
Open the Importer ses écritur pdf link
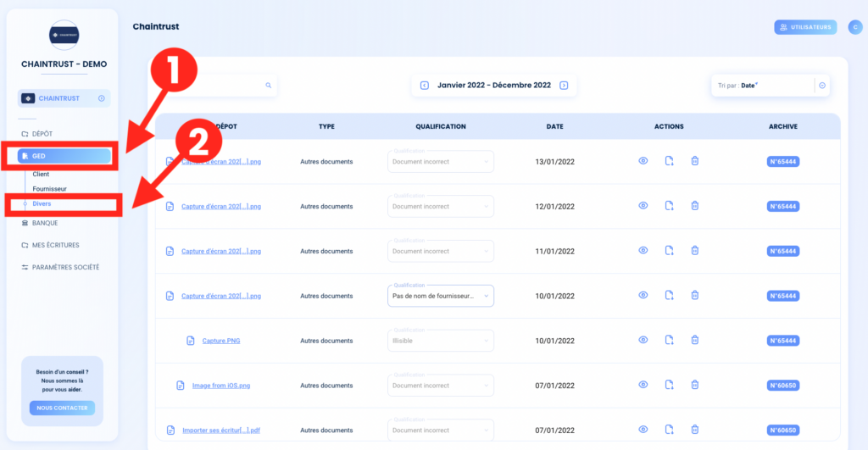coord(221,430)
